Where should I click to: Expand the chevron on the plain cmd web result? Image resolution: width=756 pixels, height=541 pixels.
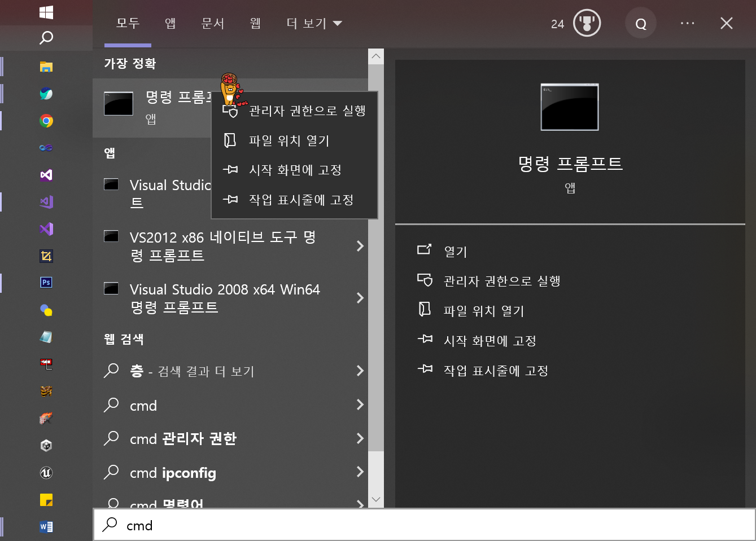coord(360,404)
